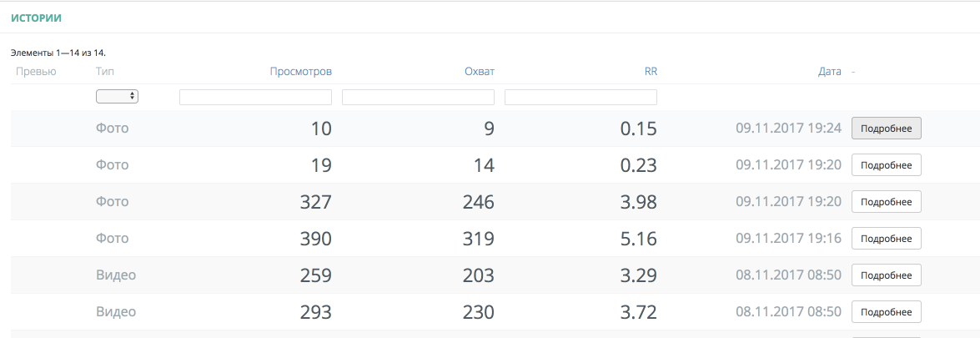This screenshot has height=338, width=980.
Task: Show details for the story with 327 views
Action: pos(886,202)
